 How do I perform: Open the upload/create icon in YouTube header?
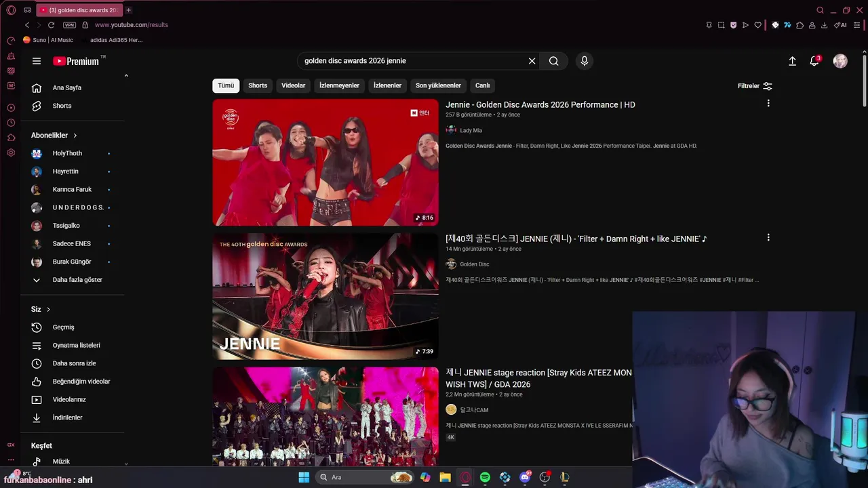point(792,61)
